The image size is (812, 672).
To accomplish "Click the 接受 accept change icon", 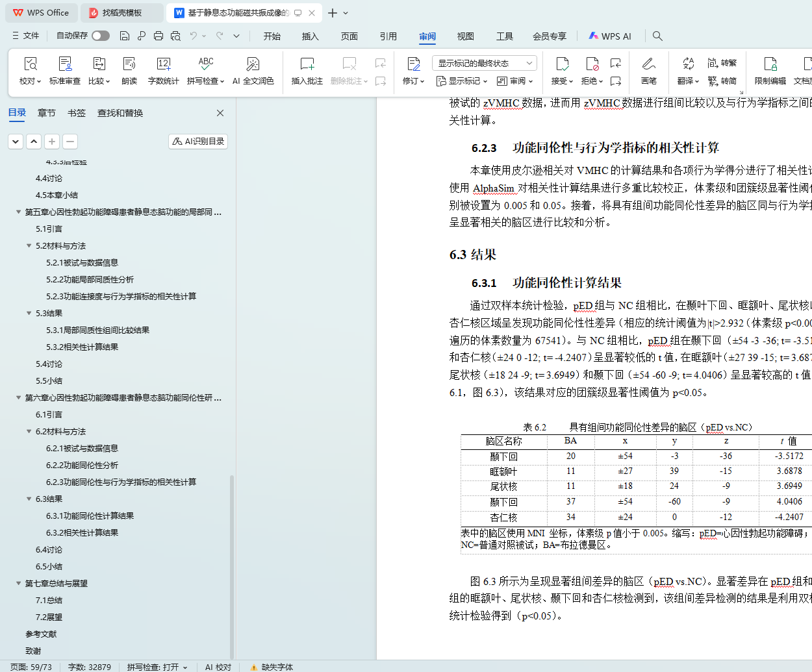I will (x=562, y=64).
